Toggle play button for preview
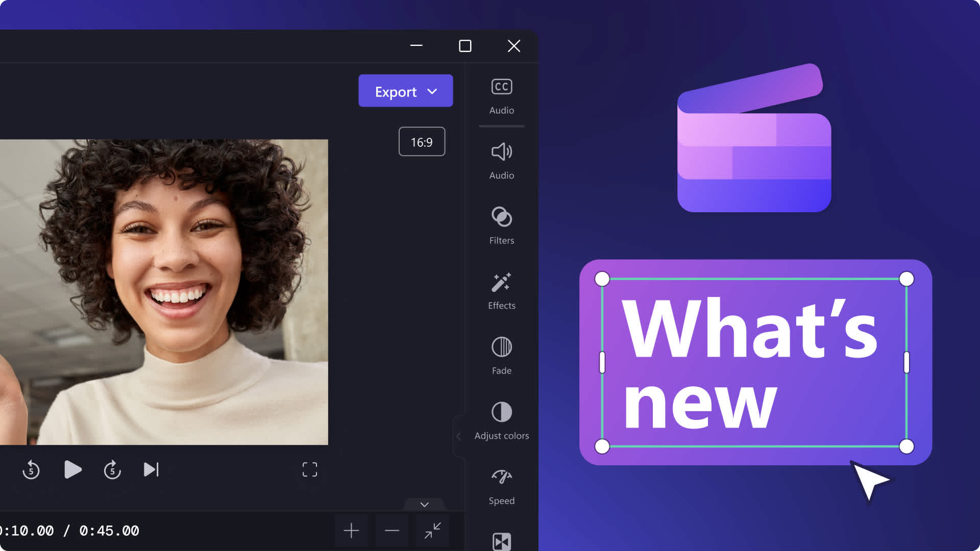The image size is (980, 551). pos(72,469)
